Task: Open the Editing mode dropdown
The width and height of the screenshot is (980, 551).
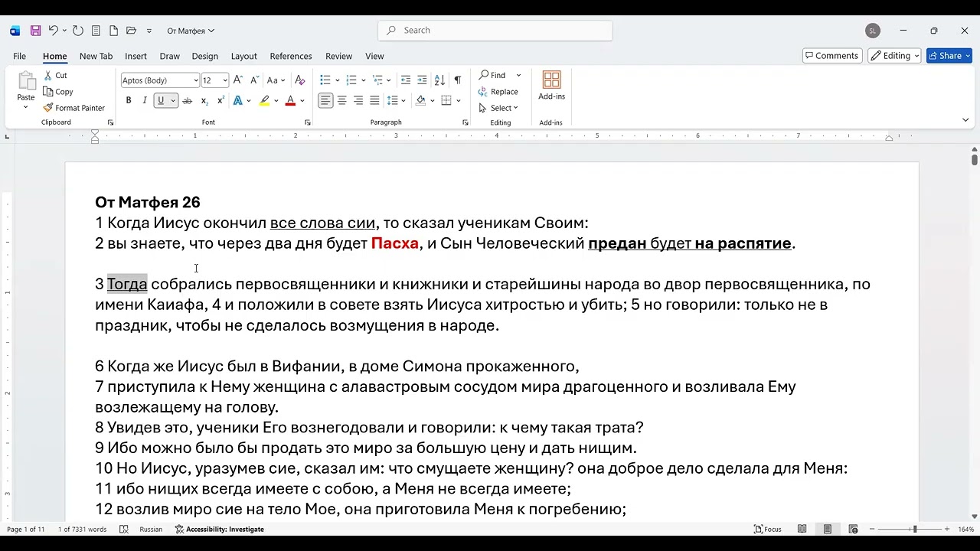Action: 894,56
